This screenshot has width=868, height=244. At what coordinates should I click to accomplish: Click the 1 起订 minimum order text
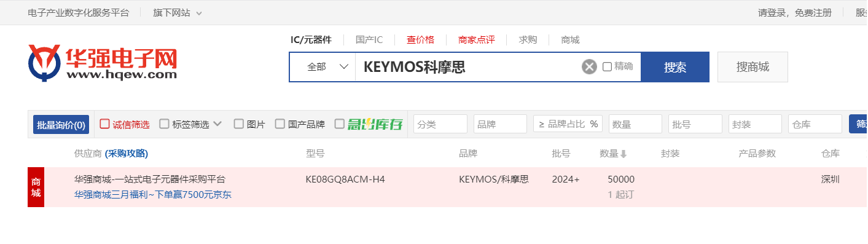(620, 195)
